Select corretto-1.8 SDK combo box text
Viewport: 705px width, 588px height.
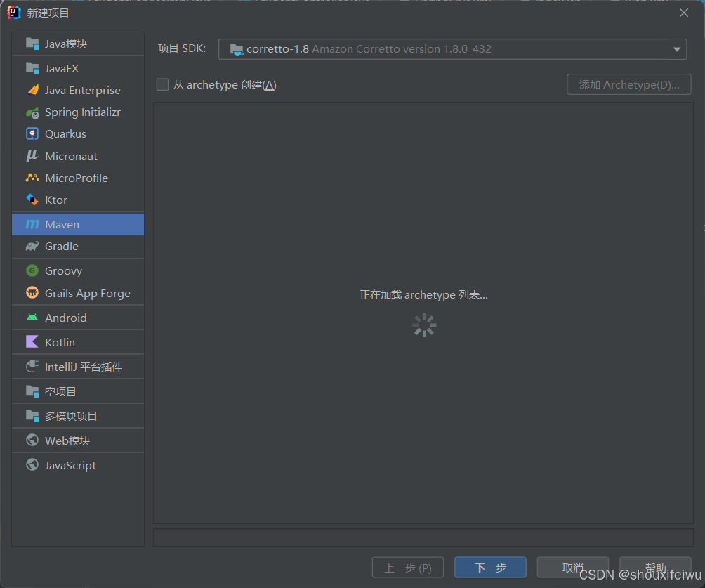[369, 49]
